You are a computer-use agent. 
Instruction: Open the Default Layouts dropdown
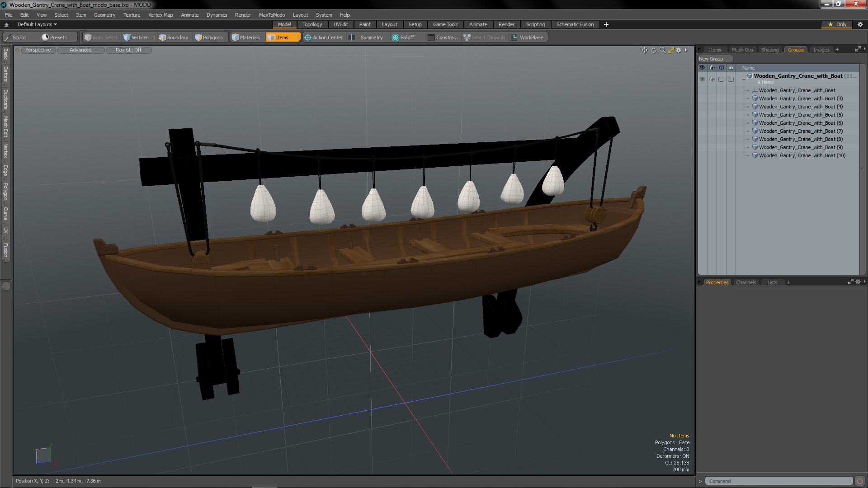(x=37, y=24)
